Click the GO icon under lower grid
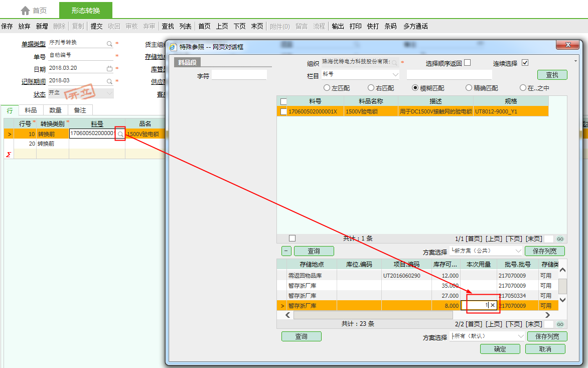 [560, 324]
